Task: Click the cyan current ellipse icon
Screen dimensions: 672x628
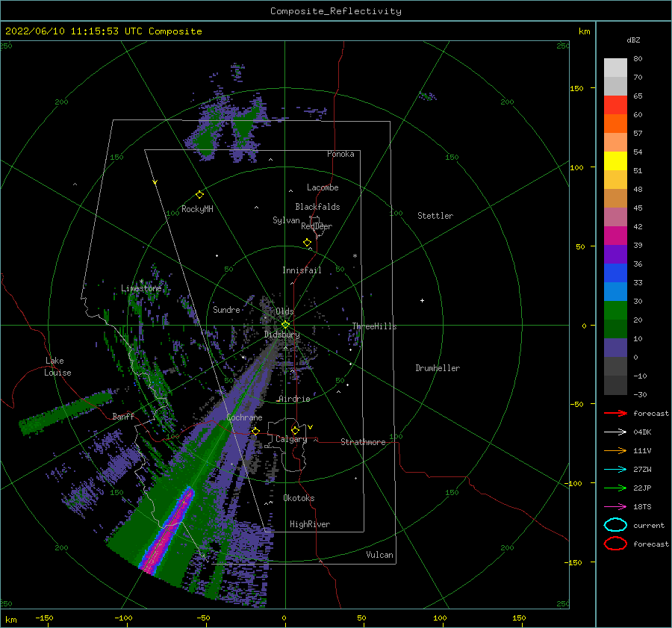Action: click(615, 525)
